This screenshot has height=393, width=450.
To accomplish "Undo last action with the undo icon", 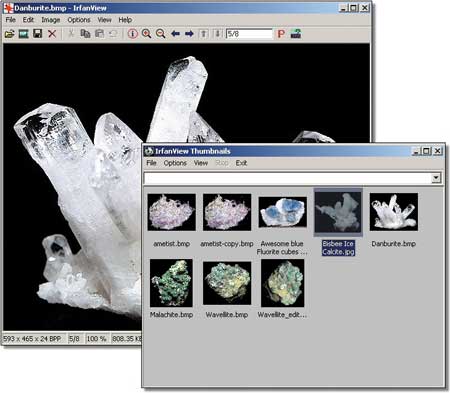I will click(113, 34).
